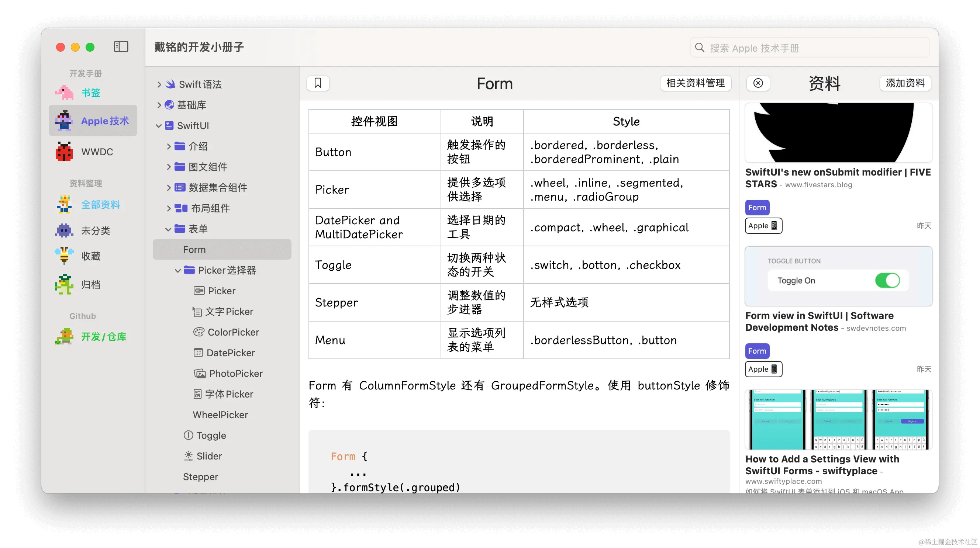
Task: Close the 资料 panel with X icon
Action: click(758, 83)
